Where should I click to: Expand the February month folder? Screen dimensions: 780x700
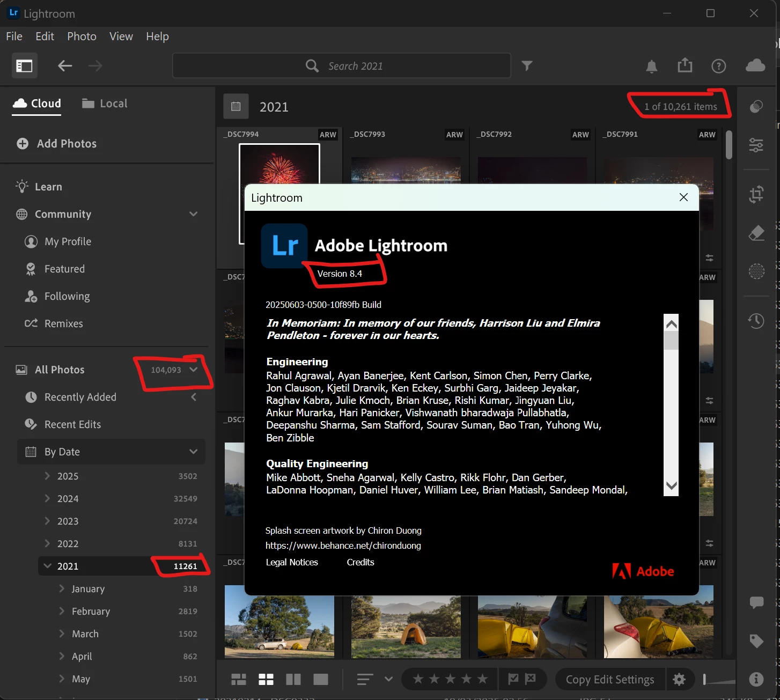pos(62,611)
